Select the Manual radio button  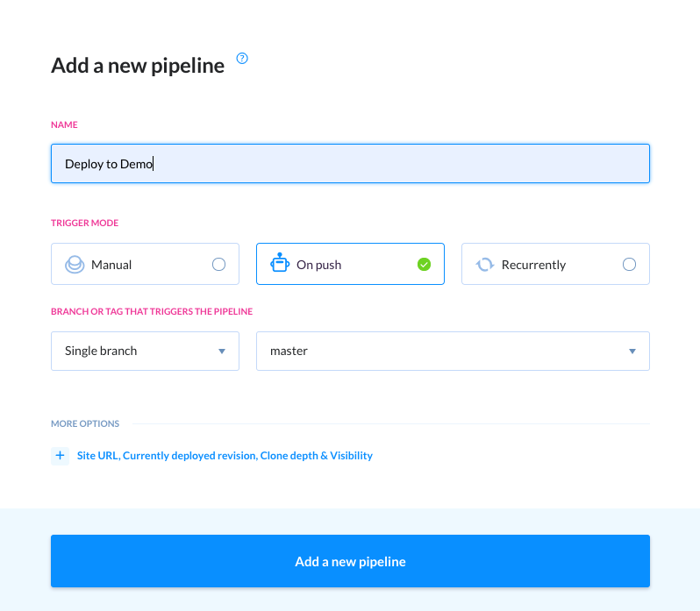(218, 265)
